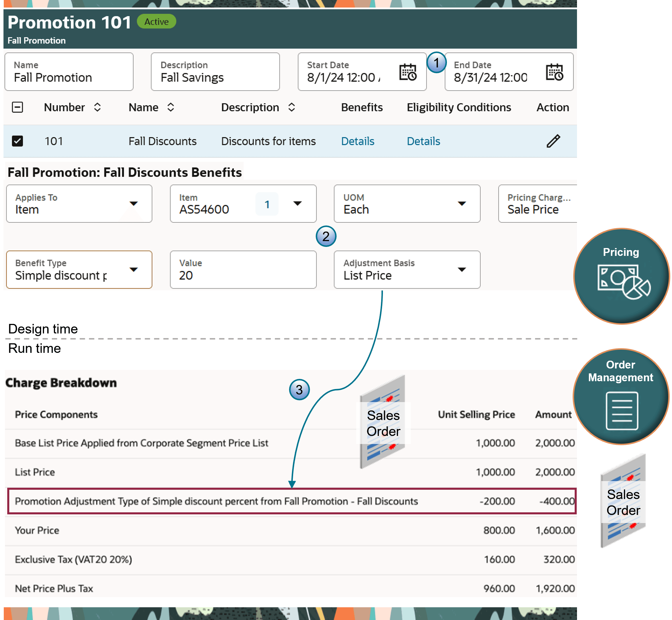The height and width of the screenshot is (620, 672).
Task: Select the highlighted Promotion Adjustment row
Action: [x=291, y=501]
